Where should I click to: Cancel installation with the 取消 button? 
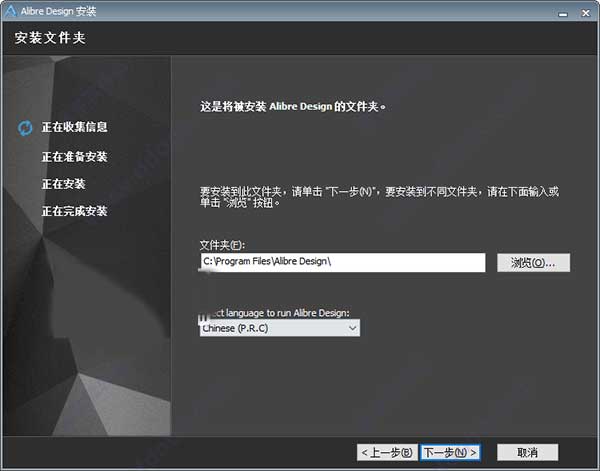coord(527,453)
